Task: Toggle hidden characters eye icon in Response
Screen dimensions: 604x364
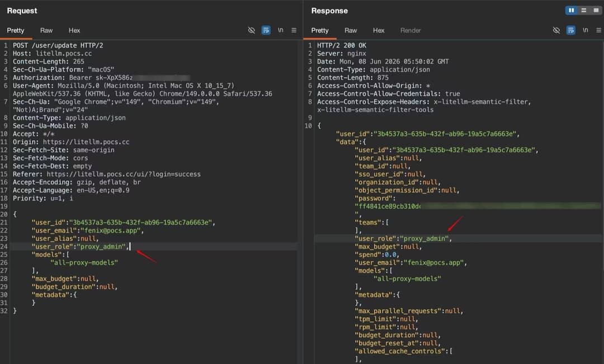Action: [x=556, y=30]
